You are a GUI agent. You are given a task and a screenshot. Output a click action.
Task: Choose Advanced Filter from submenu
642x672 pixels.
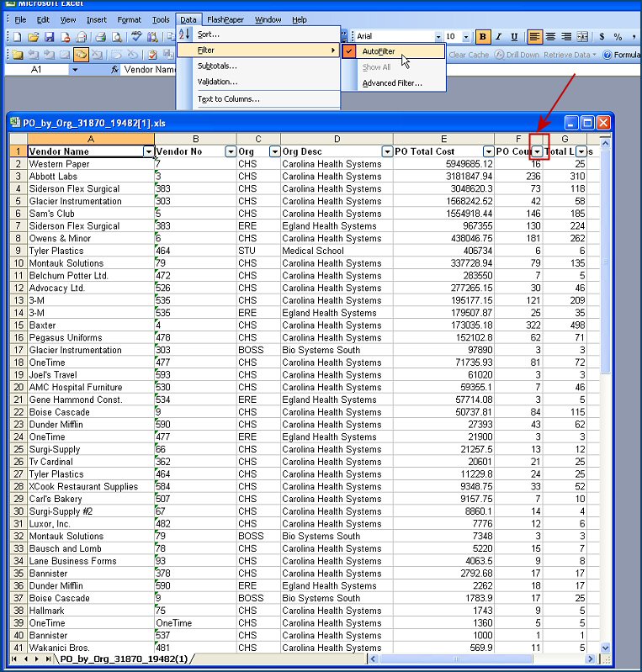pyautogui.click(x=392, y=83)
